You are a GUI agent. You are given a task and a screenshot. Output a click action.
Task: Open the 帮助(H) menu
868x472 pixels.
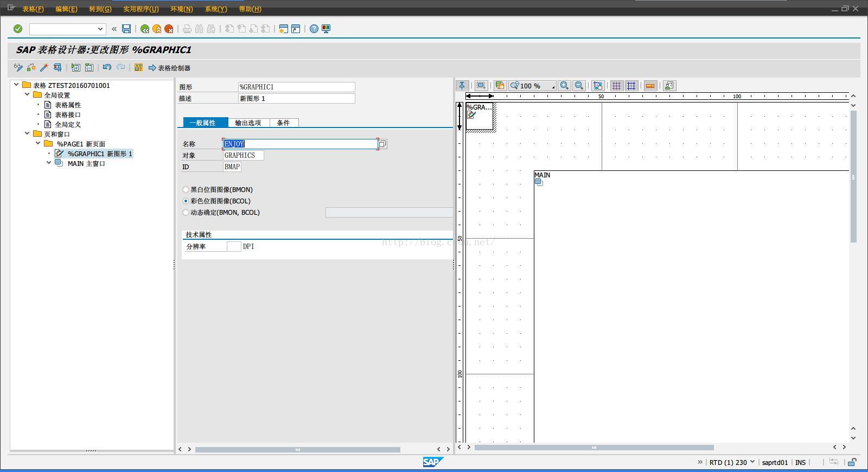[x=250, y=9]
